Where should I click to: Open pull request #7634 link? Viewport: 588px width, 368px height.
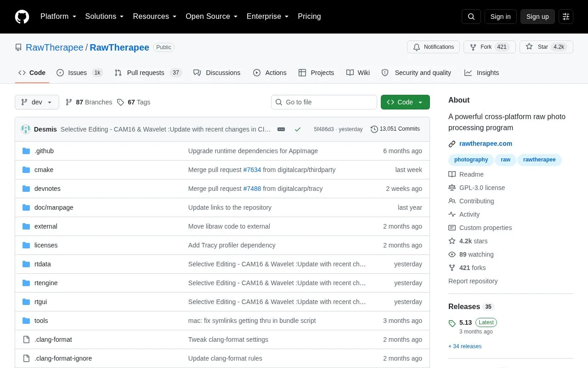(252, 170)
